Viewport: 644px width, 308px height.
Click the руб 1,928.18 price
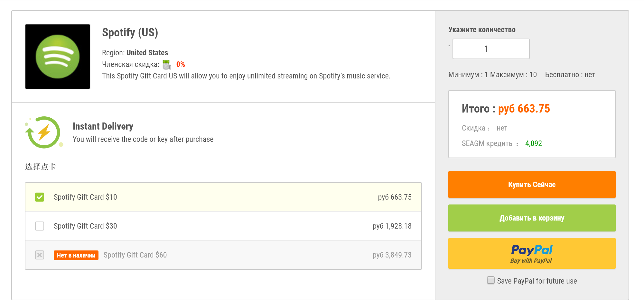[392, 226]
